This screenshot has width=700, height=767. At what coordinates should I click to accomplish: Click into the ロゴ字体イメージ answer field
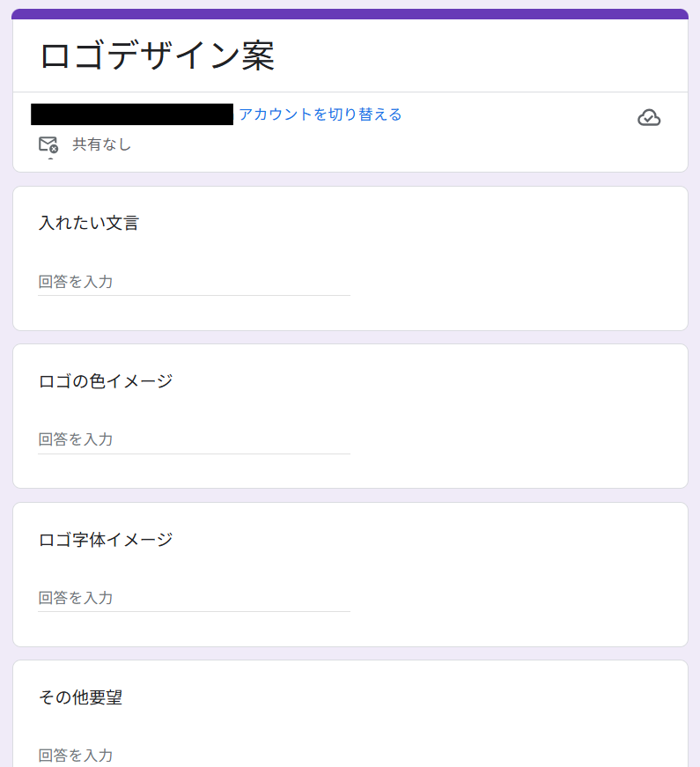point(194,598)
